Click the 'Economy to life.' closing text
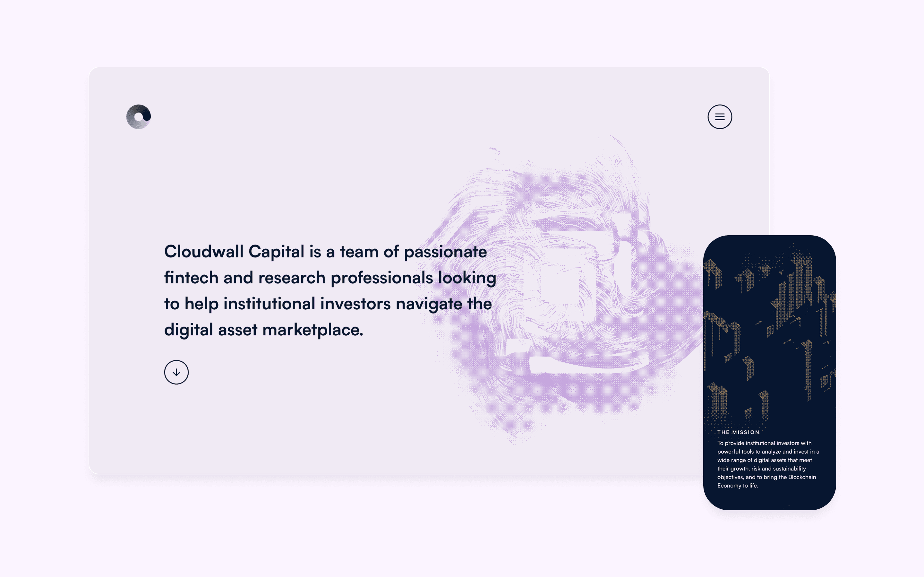This screenshot has width=924, height=577. 737,485
